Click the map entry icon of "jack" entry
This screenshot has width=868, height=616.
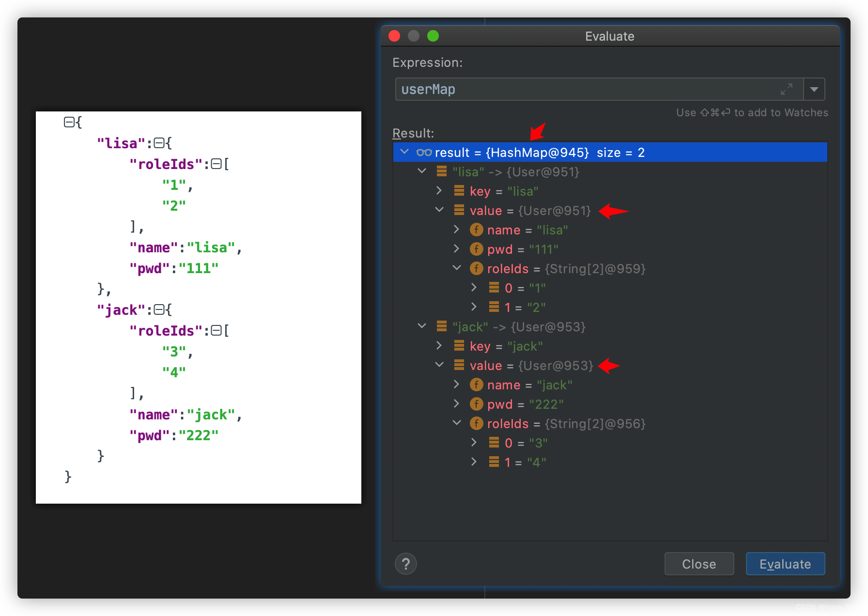click(x=442, y=326)
